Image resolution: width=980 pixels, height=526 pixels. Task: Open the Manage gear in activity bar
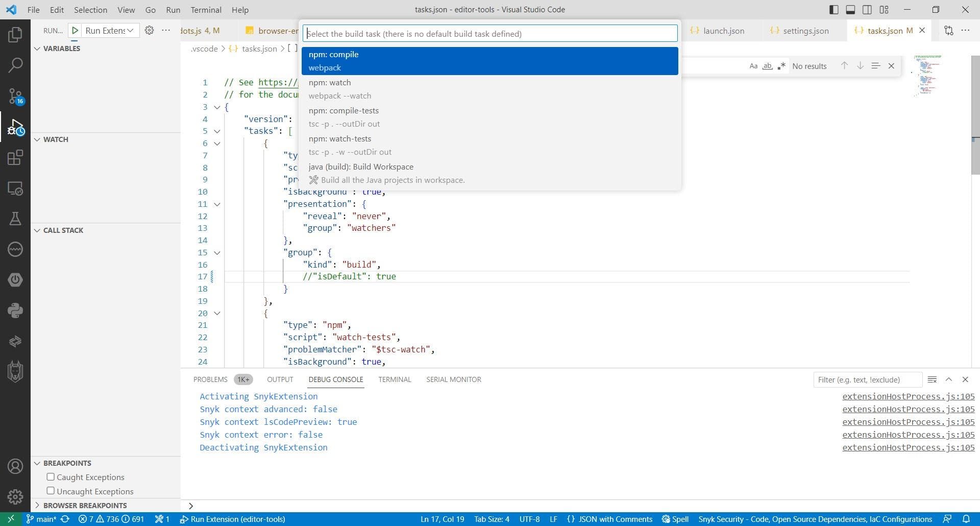coord(15,496)
